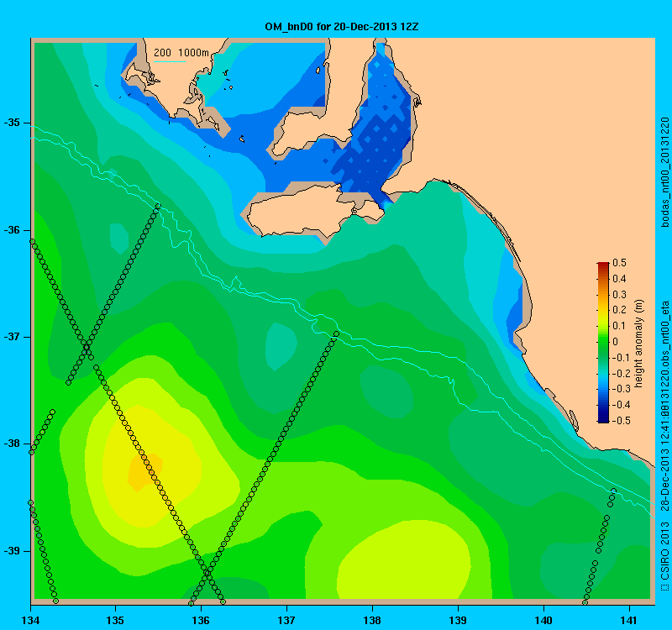The width and height of the screenshot is (672, 630).
Task: Click the colorbar tick label '-0.3'
Action: pos(621,389)
